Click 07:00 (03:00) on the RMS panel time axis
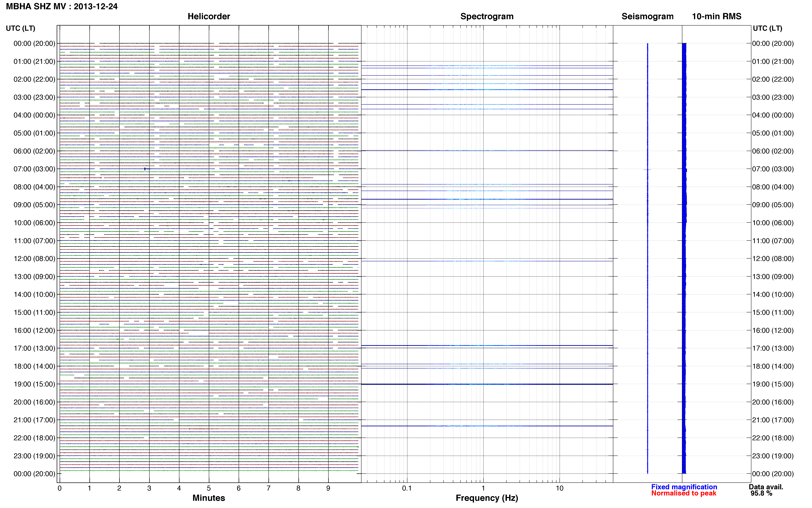812x508 pixels. click(x=773, y=169)
